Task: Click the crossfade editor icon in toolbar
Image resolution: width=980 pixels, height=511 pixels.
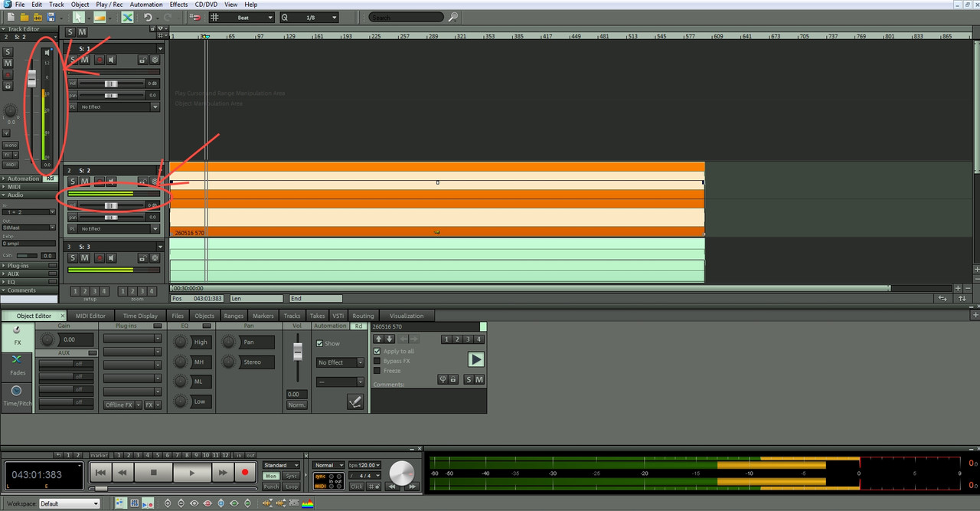Action: pos(127,17)
